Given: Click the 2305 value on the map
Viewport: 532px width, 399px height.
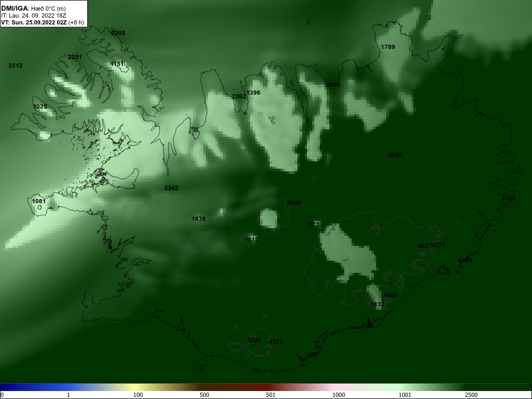Looking at the screenshot, I should [118, 33].
